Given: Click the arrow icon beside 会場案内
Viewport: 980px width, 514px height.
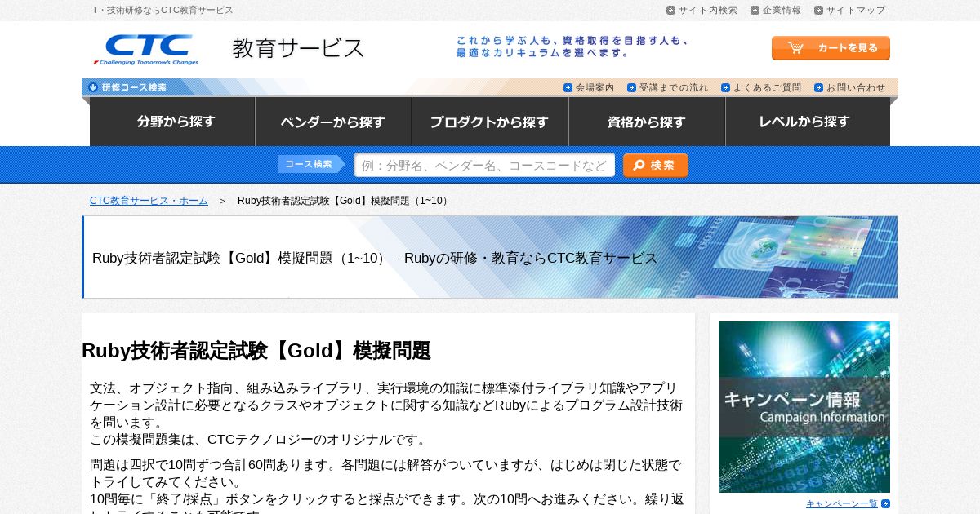Looking at the screenshot, I should [568, 87].
